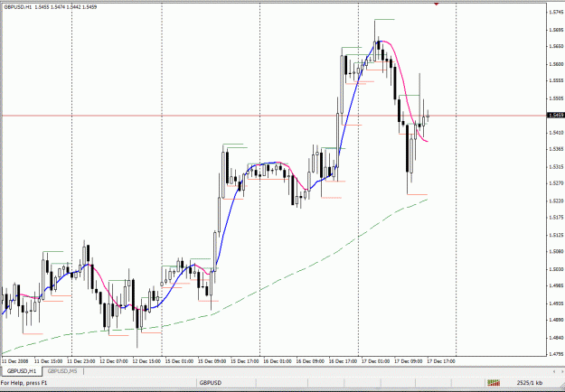Click the 1.5365 price scale label
The width and height of the screenshot is (565, 392).
pyautogui.click(x=556, y=149)
